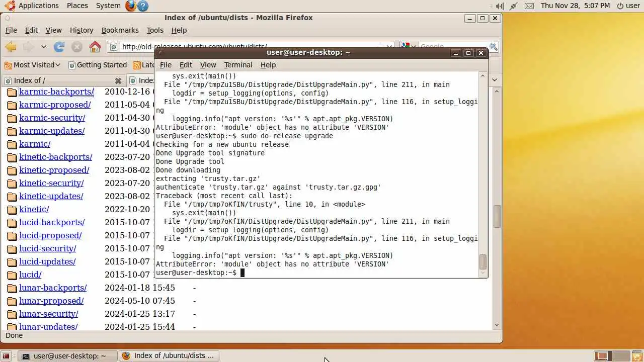The width and height of the screenshot is (644, 362).
Task: Switch to the 'Index of /' tab
Action: click(62, 80)
